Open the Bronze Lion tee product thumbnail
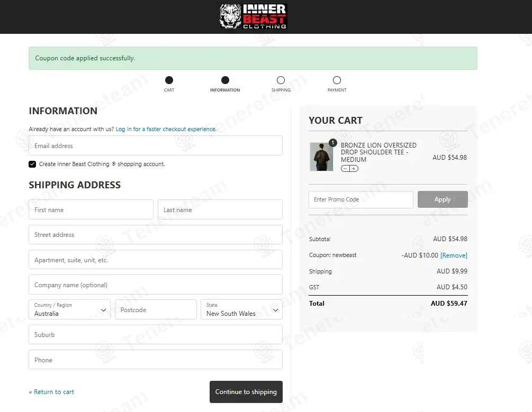Viewport: 532px width, 412px height. 321,157
